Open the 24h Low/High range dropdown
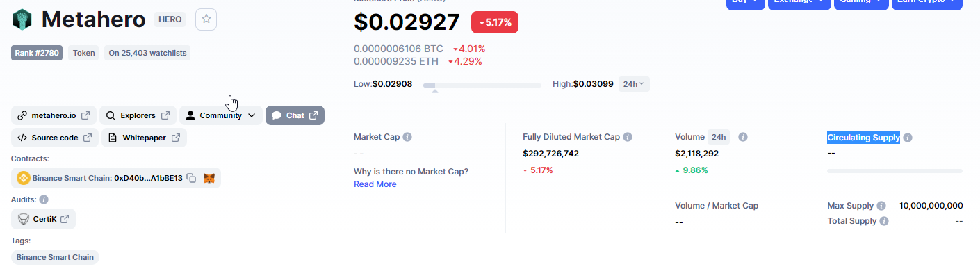This screenshot has width=980, height=269. 634,84
